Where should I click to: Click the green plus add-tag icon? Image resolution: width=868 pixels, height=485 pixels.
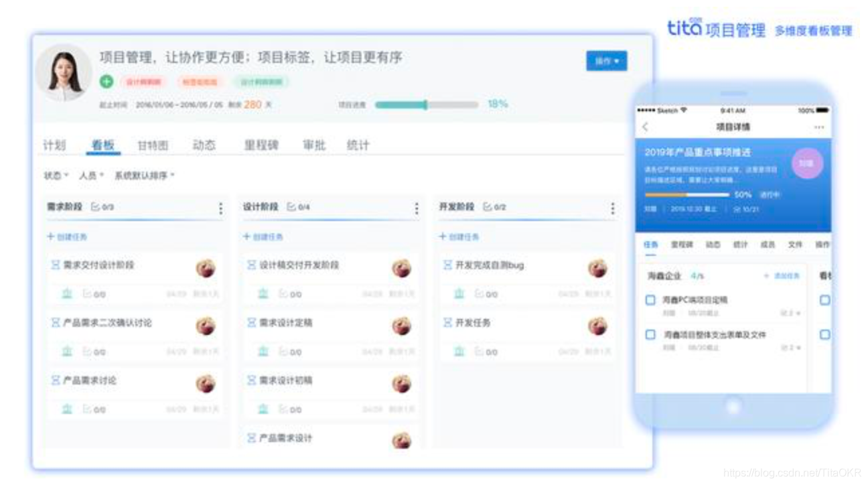[106, 82]
